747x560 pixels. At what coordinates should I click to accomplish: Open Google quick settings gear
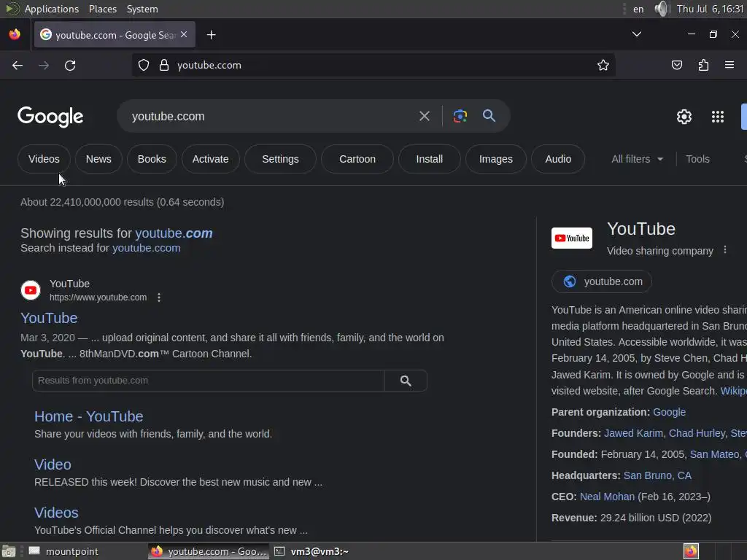tap(684, 117)
